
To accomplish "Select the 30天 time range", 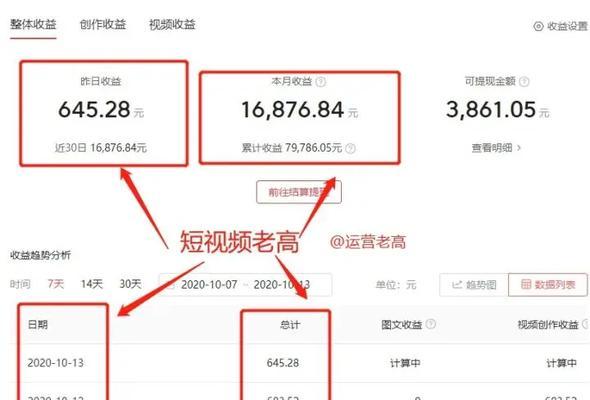I will pyautogui.click(x=130, y=284).
